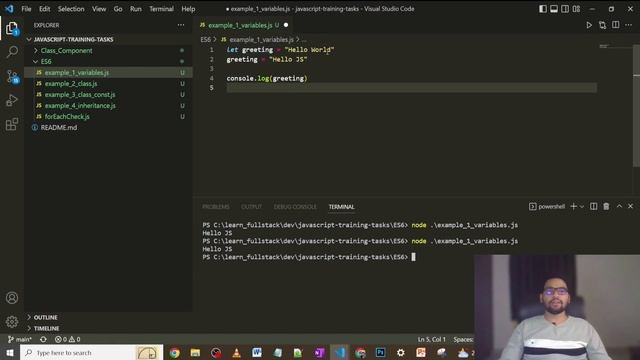Image resolution: width=640 pixels, height=360 pixels.
Task: Open VLC media player from the taskbar
Action: point(236,353)
